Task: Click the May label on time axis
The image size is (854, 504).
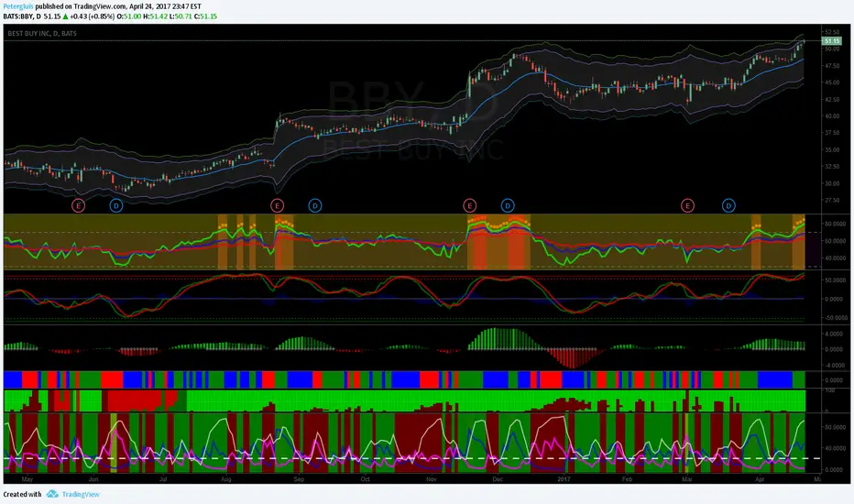Action: click(27, 479)
